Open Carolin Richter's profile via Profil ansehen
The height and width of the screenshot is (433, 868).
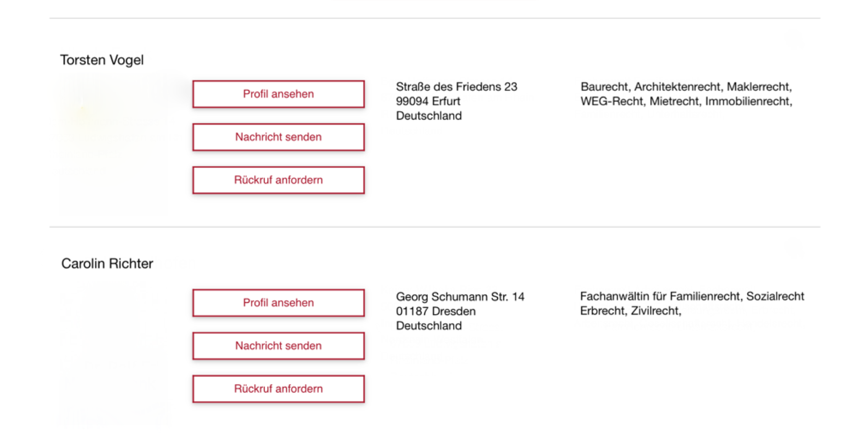tap(278, 303)
